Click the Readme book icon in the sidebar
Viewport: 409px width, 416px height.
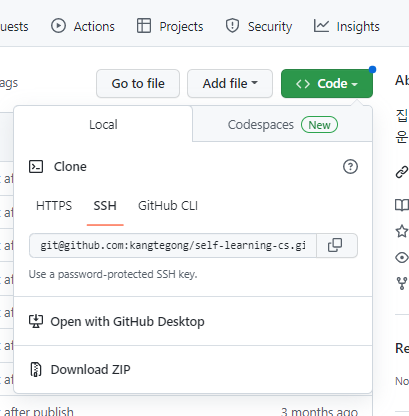(402, 205)
